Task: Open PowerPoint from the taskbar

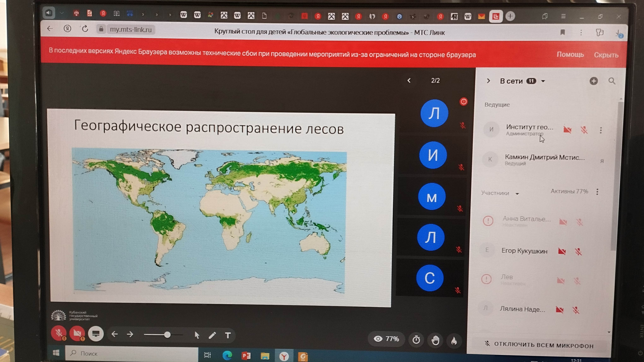Action: pyautogui.click(x=246, y=356)
